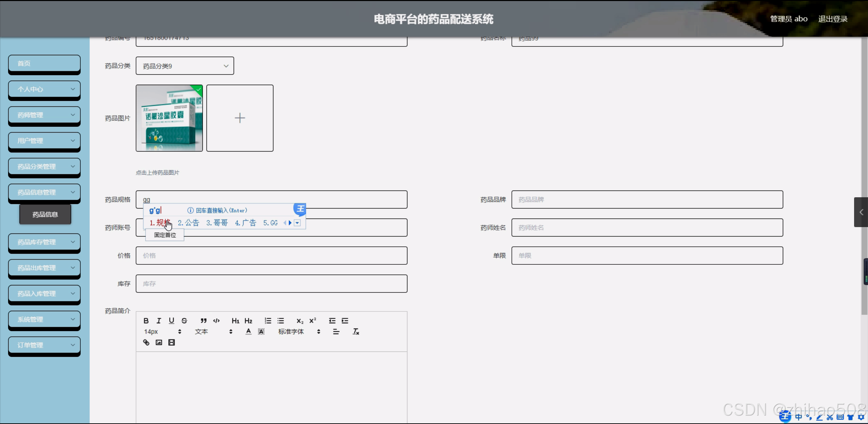The image size is (868, 424).
Task: Choose IME candidate 2 公告
Action: coord(189,223)
